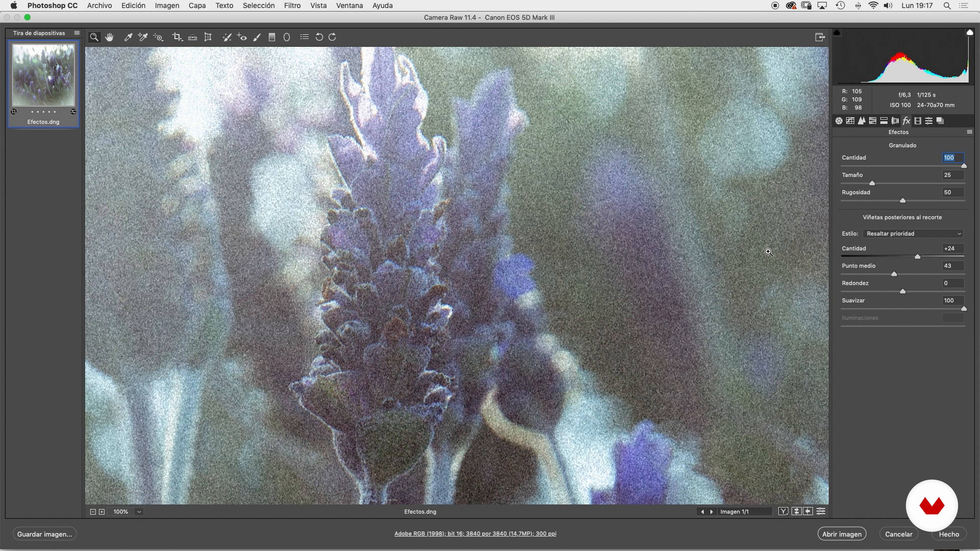
Task: Click the Granulado Cantidad slider handle
Action: (964, 166)
